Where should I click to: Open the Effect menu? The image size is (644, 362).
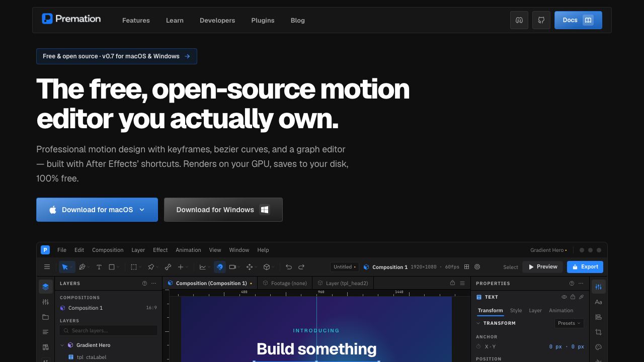pos(160,250)
